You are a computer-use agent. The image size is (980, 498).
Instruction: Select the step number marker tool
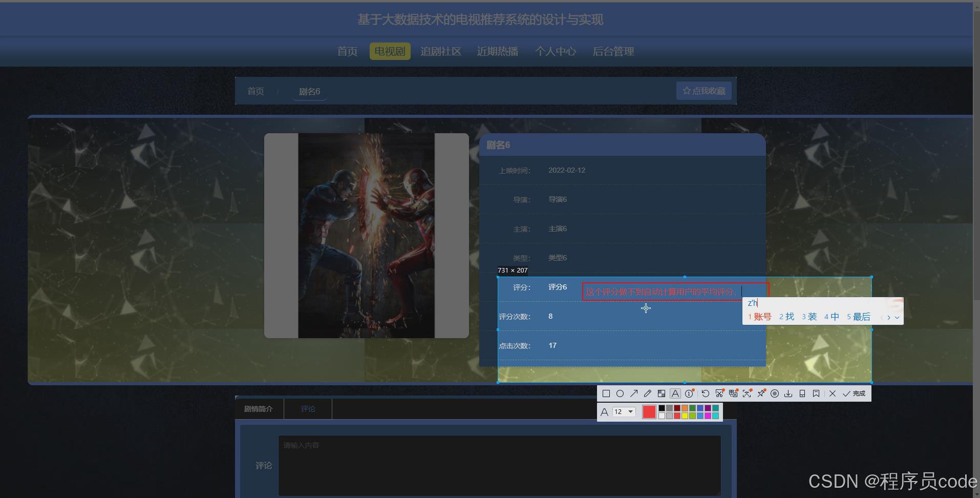click(x=689, y=393)
